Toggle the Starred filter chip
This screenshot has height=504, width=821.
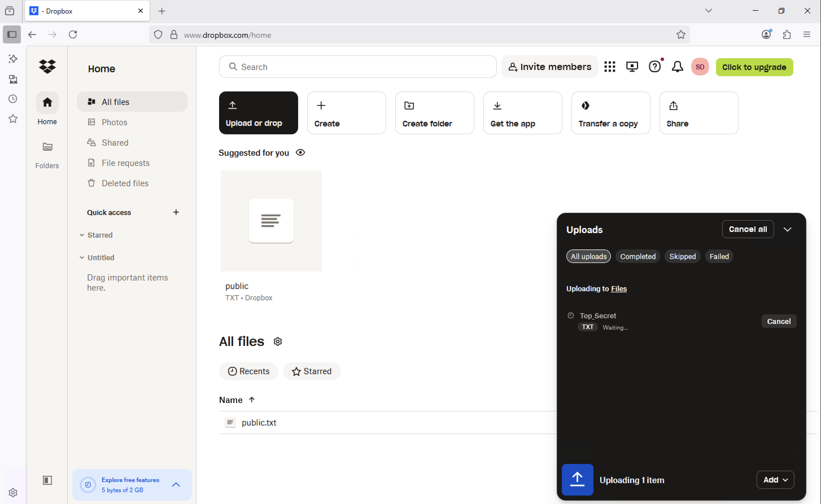click(x=311, y=371)
